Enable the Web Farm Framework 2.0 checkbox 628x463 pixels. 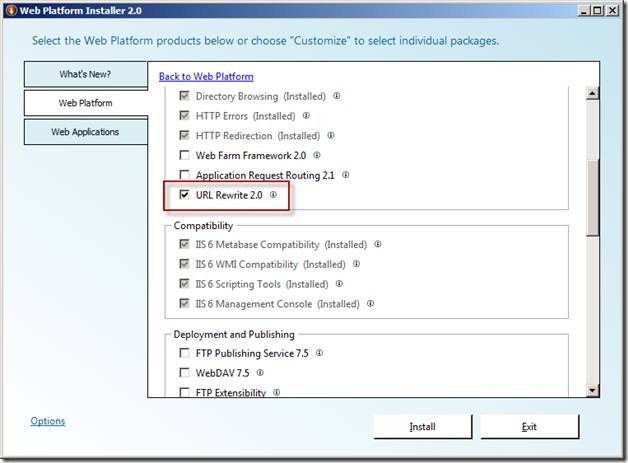tap(184, 155)
